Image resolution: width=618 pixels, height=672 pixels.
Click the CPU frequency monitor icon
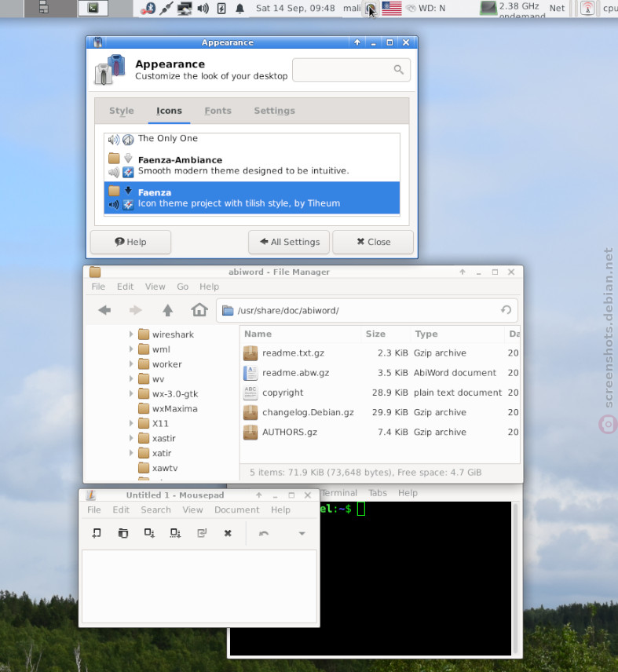click(x=488, y=8)
